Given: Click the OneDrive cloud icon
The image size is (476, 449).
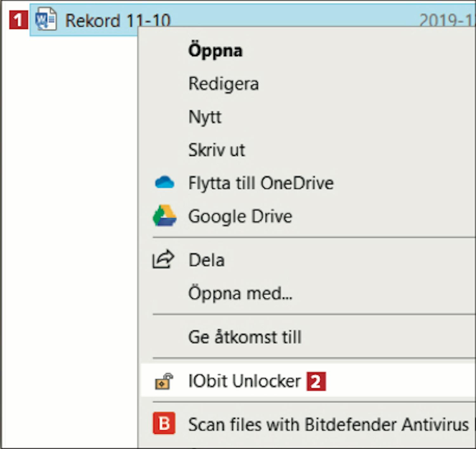Looking at the screenshot, I should pos(164,183).
